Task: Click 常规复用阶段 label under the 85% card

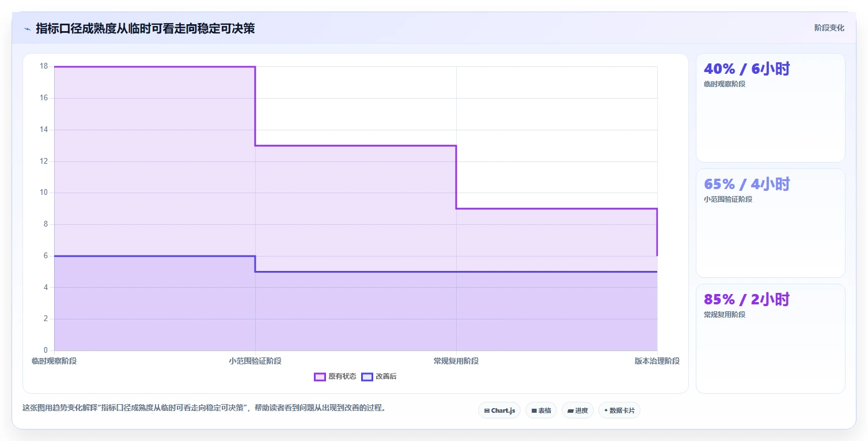Action: (x=725, y=315)
